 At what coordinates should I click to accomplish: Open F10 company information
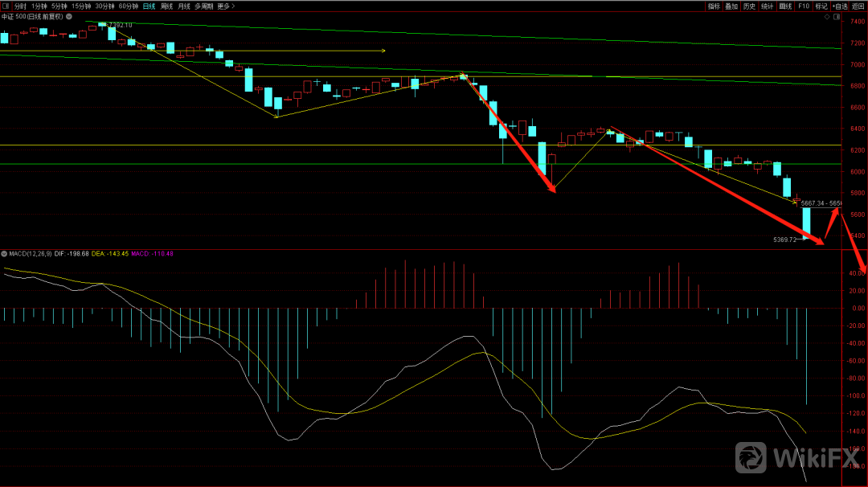(x=803, y=6)
